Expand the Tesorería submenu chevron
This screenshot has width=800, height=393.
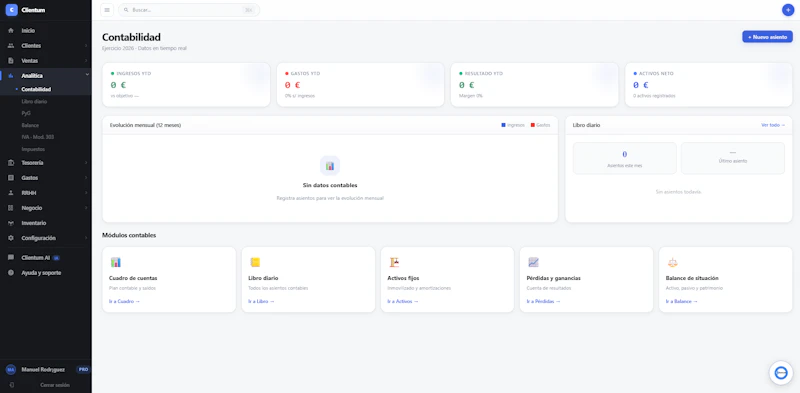(86, 163)
